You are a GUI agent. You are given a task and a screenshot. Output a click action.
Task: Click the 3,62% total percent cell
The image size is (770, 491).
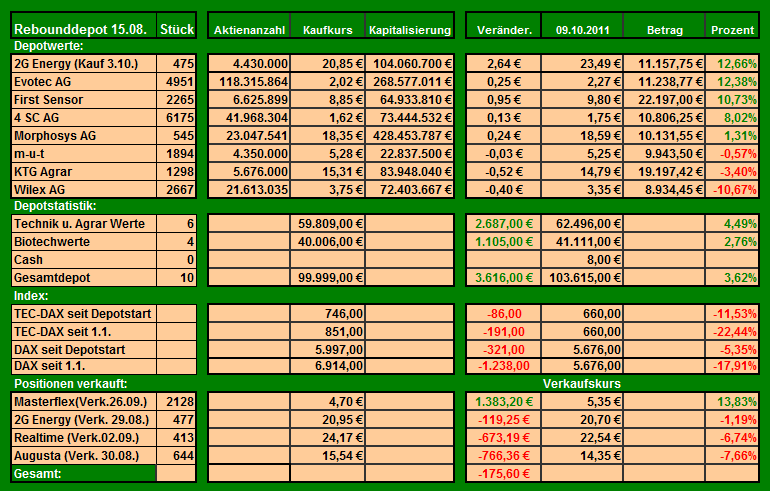[732, 278]
